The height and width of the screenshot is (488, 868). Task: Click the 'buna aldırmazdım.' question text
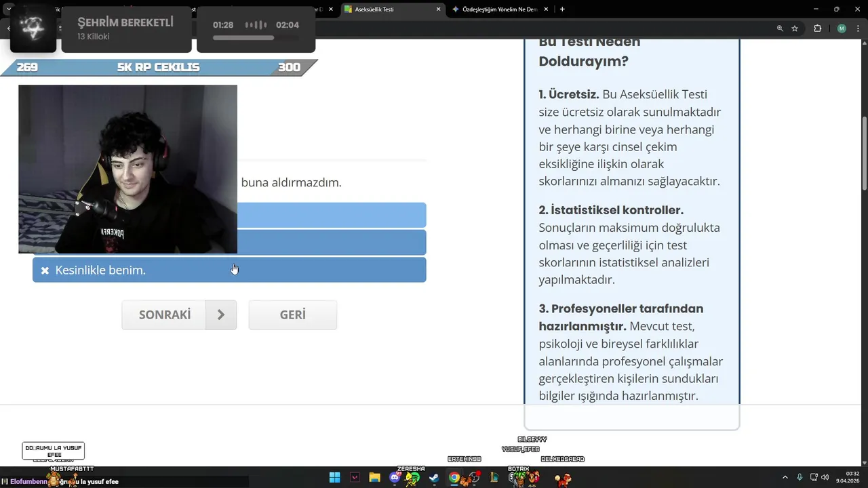pyautogui.click(x=292, y=182)
